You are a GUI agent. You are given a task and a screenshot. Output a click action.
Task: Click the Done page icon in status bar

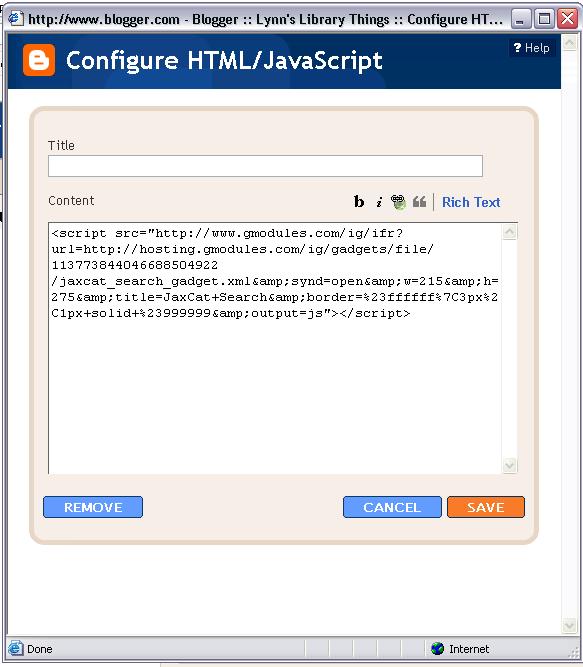point(16,648)
